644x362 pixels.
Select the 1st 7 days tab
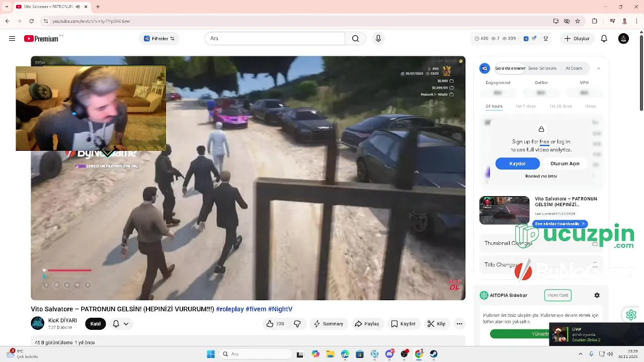[x=525, y=106]
